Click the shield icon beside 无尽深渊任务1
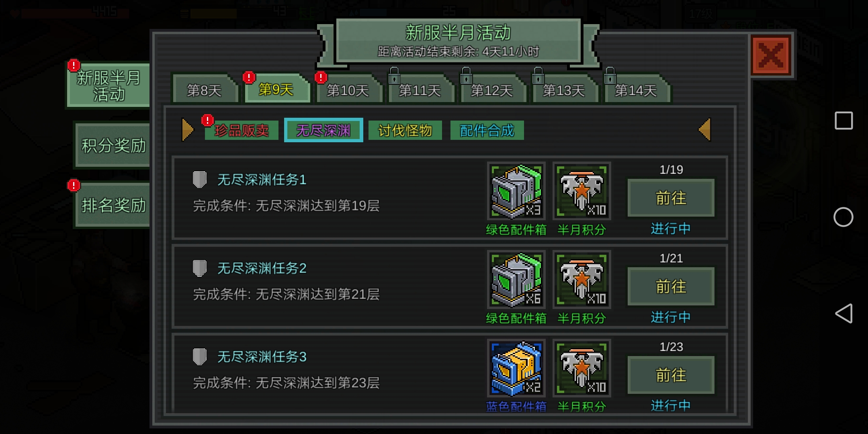Viewport: 868px width, 434px height. pos(200,180)
